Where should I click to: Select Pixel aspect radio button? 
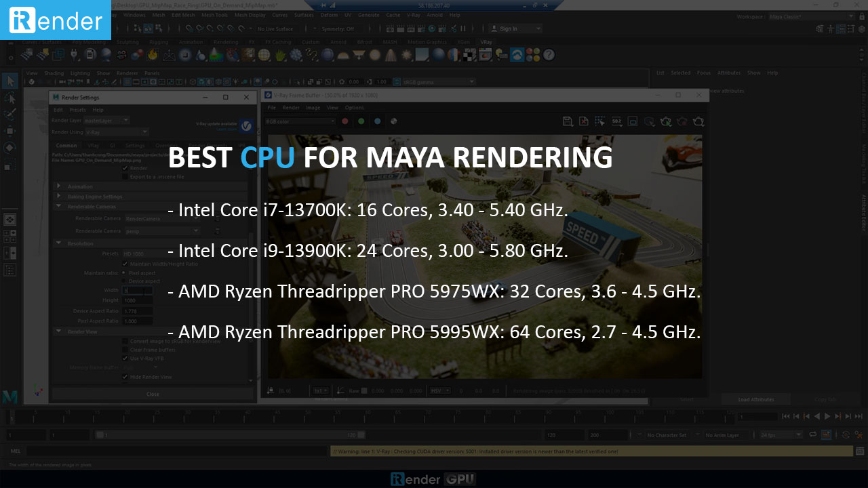[125, 272]
